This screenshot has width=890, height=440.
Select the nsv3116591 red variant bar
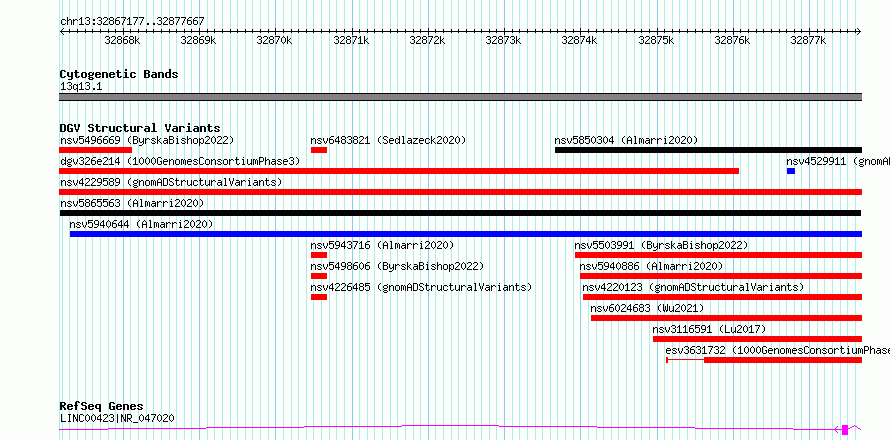coord(758,339)
